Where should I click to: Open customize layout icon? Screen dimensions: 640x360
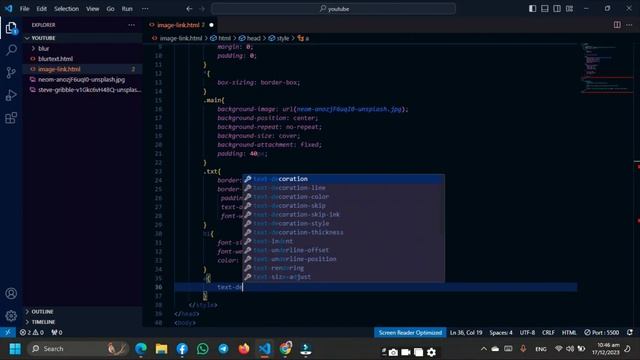coord(569,9)
